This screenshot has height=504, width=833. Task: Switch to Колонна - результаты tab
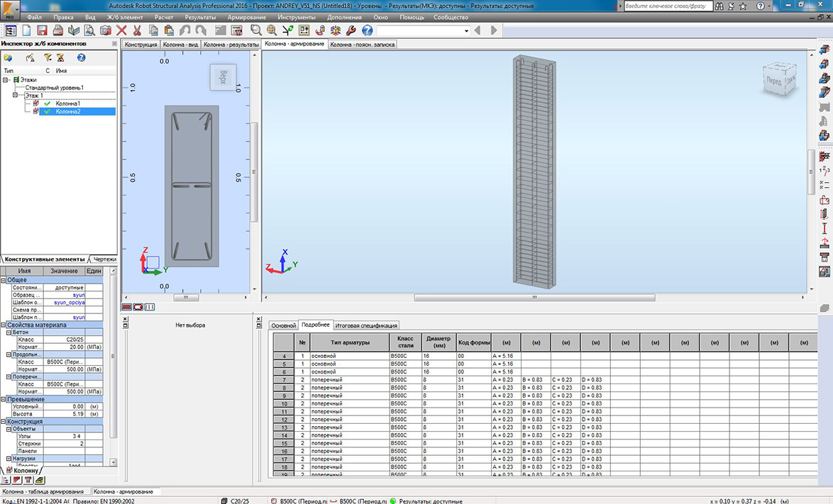pyautogui.click(x=231, y=45)
